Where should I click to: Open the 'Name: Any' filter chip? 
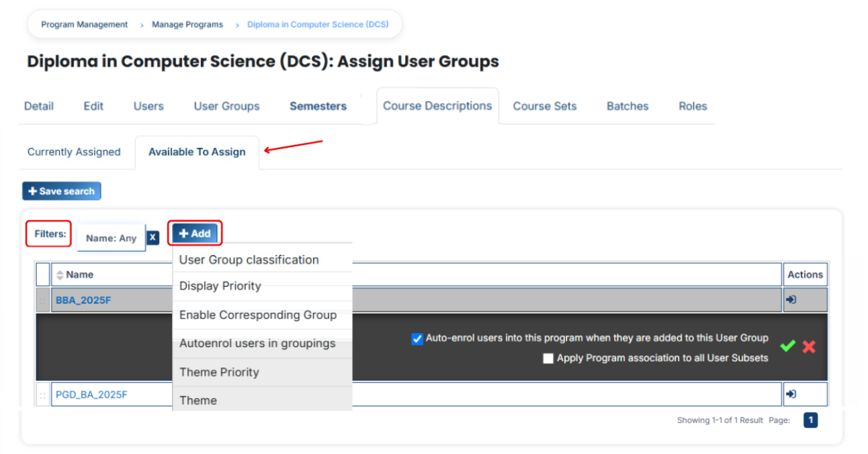tap(112, 238)
